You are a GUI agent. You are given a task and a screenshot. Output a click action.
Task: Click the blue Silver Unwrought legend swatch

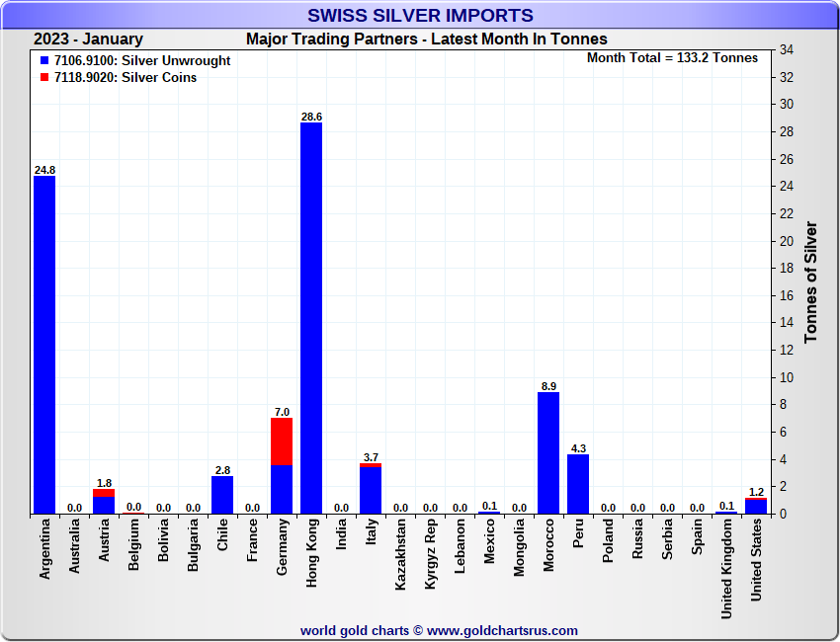click(x=43, y=61)
